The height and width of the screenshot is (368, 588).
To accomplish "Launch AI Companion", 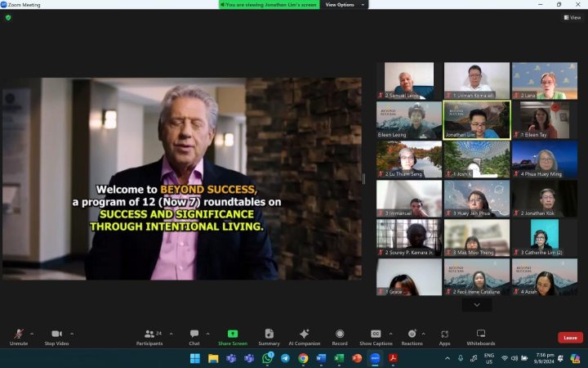I will click(304, 334).
